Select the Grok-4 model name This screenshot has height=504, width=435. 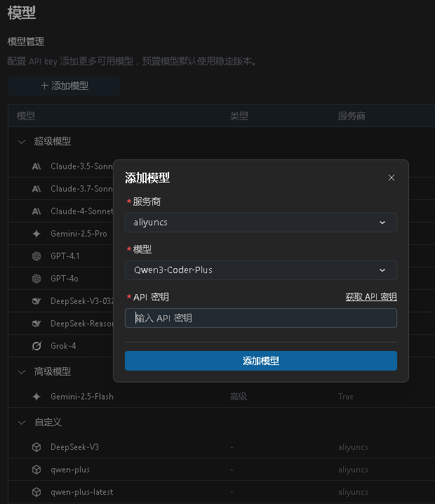coord(63,346)
